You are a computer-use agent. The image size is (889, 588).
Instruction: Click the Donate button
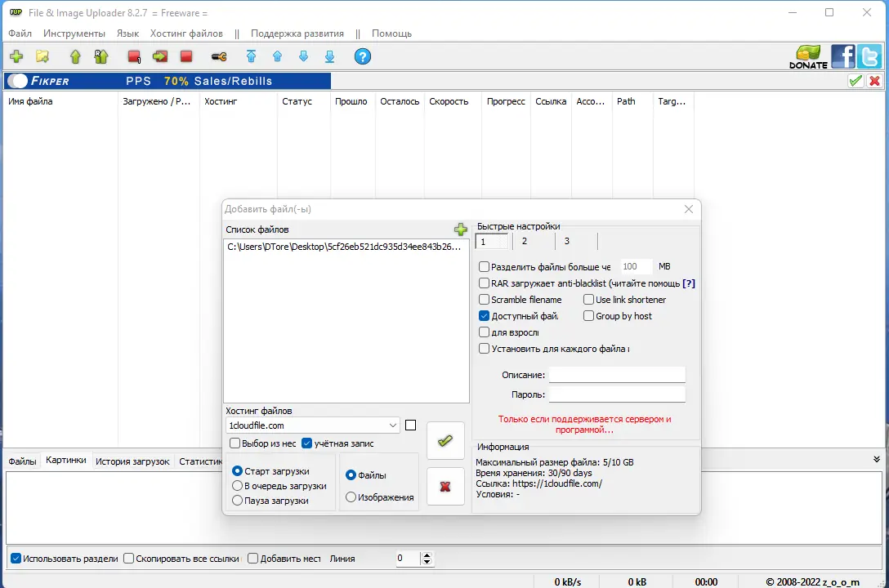click(x=808, y=56)
